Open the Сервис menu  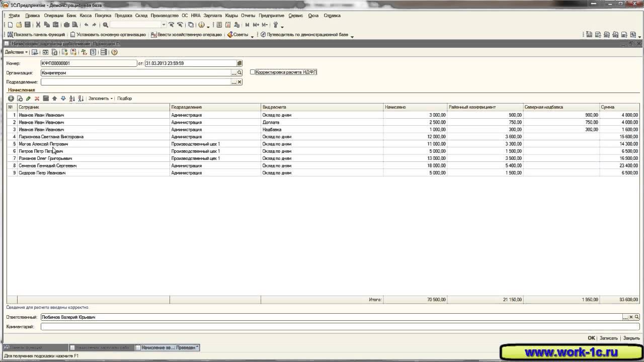click(296, 16)
